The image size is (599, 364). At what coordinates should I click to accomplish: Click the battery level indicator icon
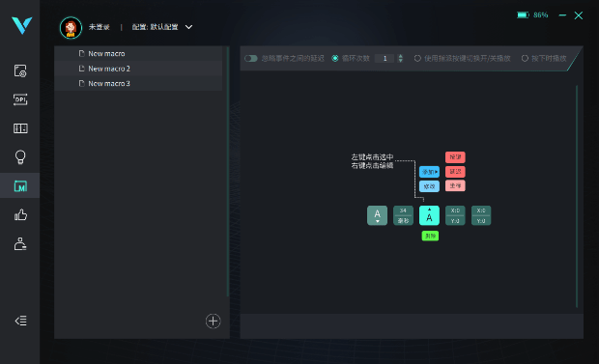pyautogui.click(x=523, y=14)
